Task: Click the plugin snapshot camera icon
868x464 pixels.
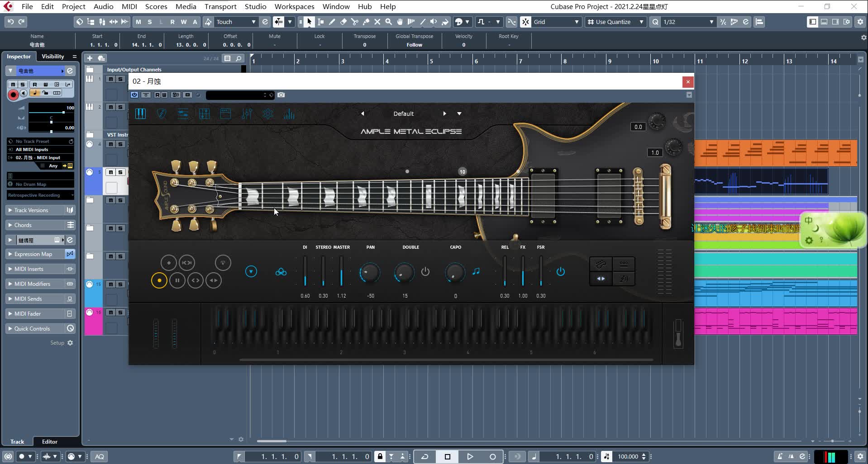Action: coord(281,95)
